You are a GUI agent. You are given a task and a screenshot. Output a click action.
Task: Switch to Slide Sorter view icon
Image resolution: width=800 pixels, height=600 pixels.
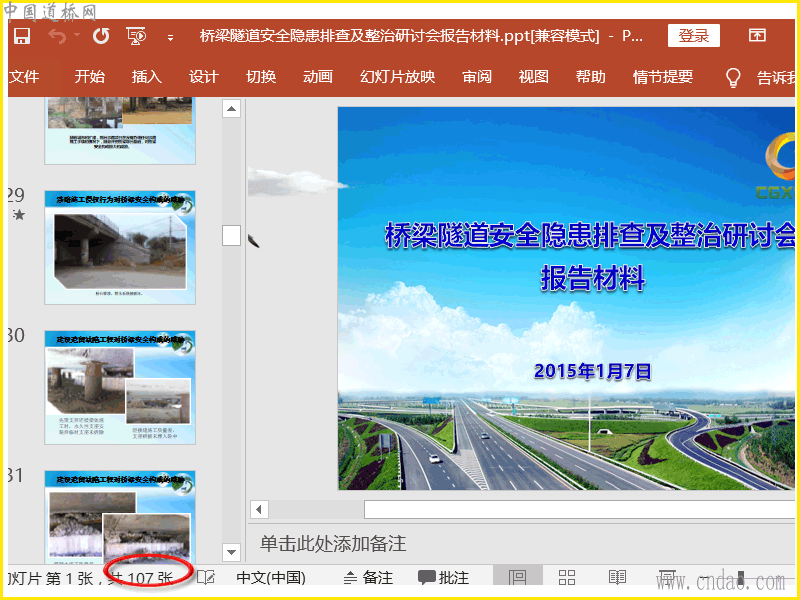[567, 577]
